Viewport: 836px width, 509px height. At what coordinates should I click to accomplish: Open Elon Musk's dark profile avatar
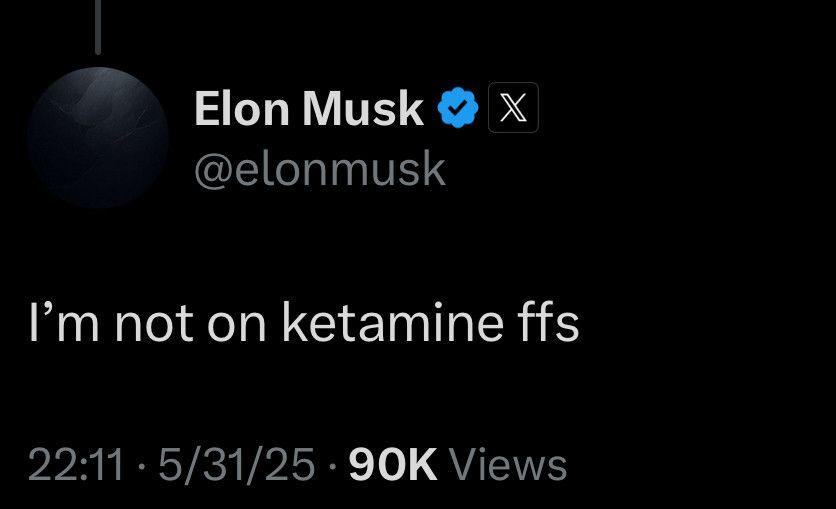98,137
